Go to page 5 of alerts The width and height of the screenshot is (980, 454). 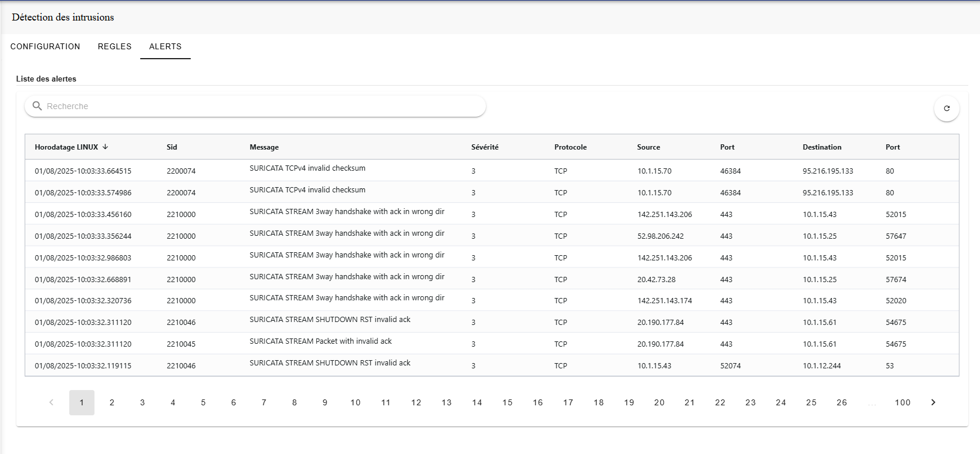[x=203, y=402]
